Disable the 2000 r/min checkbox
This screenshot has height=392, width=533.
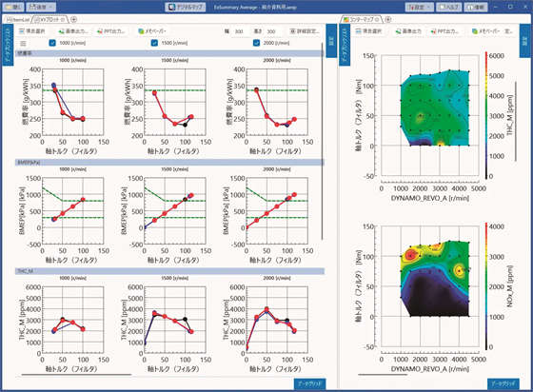click(257, 43)
